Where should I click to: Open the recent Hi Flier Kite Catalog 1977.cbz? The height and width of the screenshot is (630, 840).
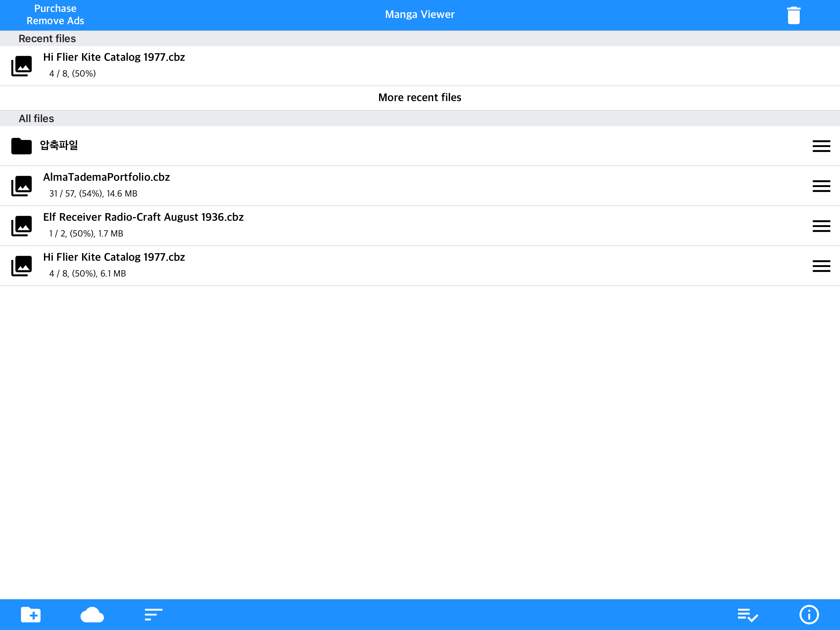click(x=114, y=58)
